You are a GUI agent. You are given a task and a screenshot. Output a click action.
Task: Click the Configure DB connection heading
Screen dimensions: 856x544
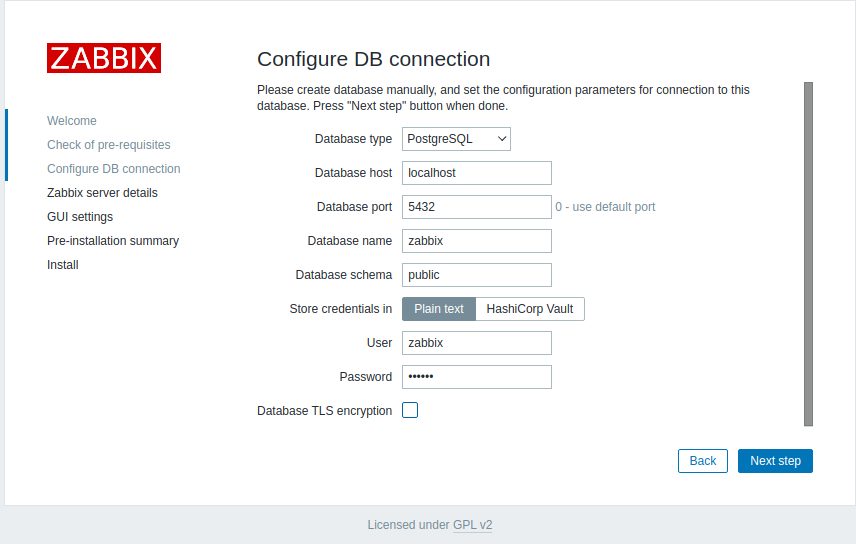coord(373,59)
